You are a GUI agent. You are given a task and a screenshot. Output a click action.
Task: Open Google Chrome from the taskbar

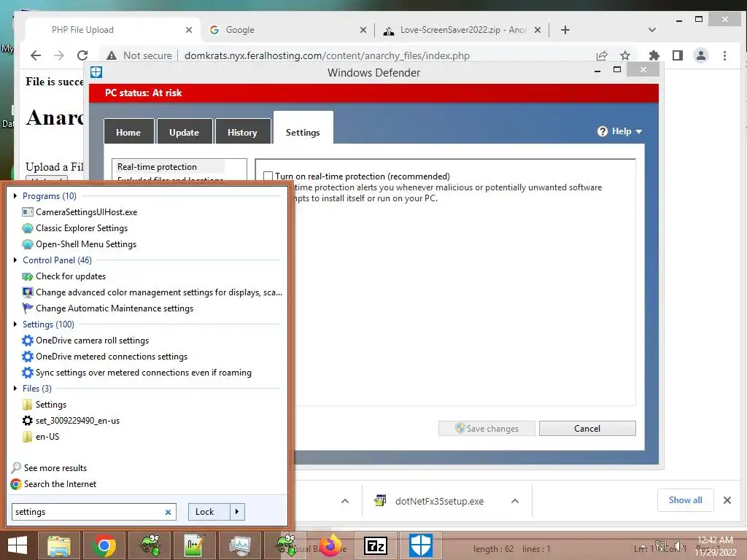coord(104,545)
